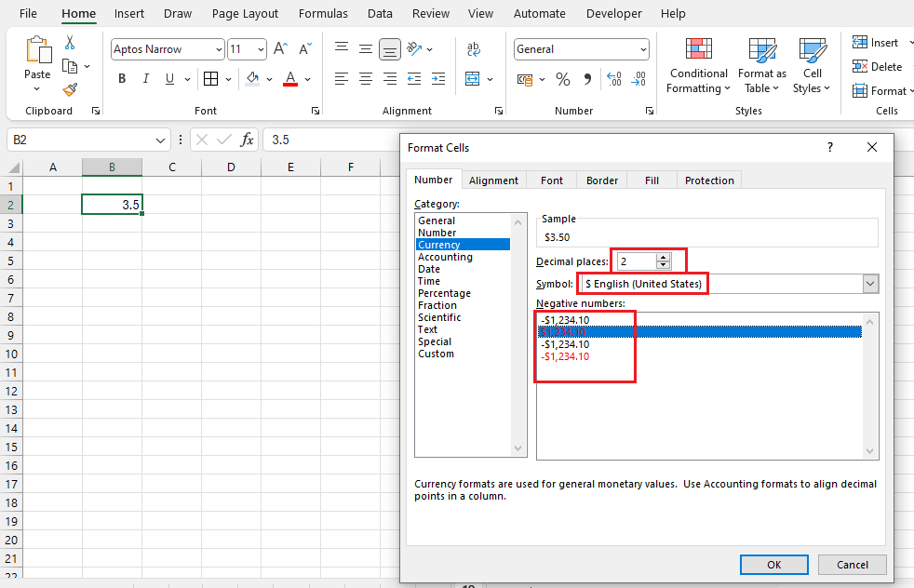The height and width of the screenshot is (588, 914).
Task: Click the Cut scissors icon
Action: 70,43
